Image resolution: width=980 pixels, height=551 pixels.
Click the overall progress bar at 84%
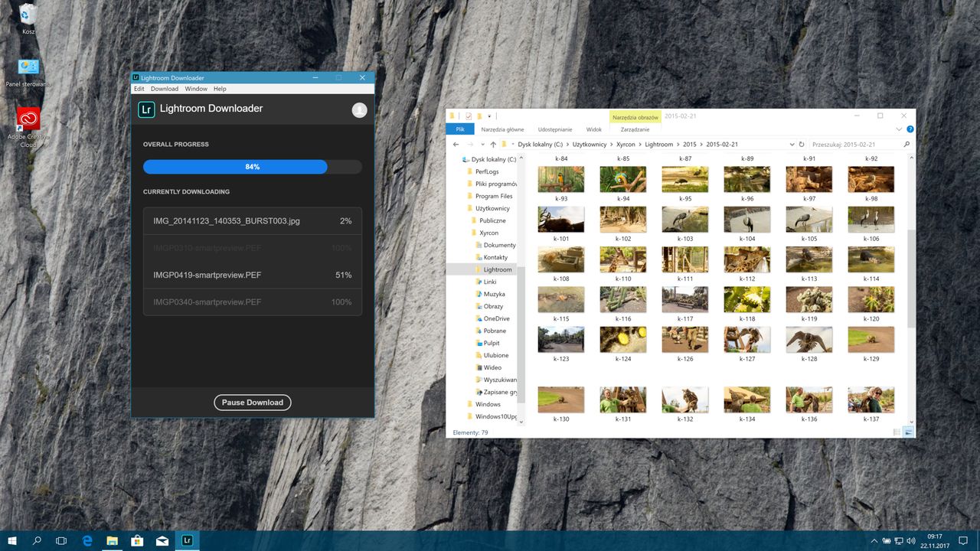click(x=252, y=167)
